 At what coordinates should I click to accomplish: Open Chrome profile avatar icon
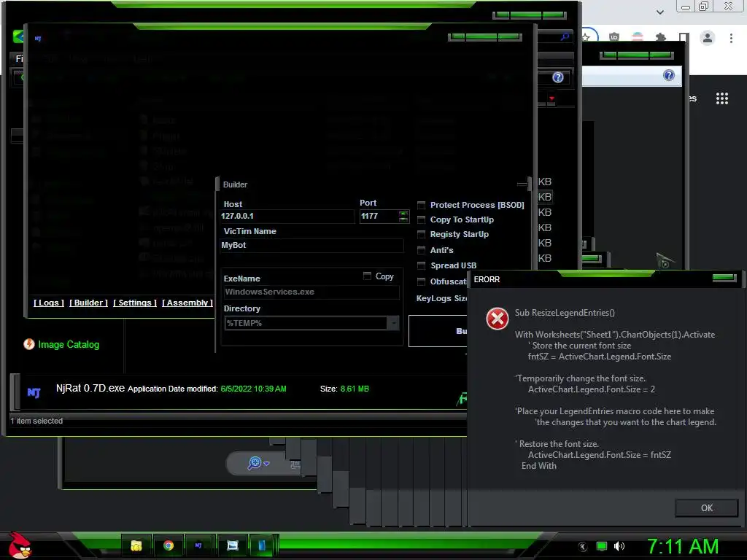tap(708, 38)
